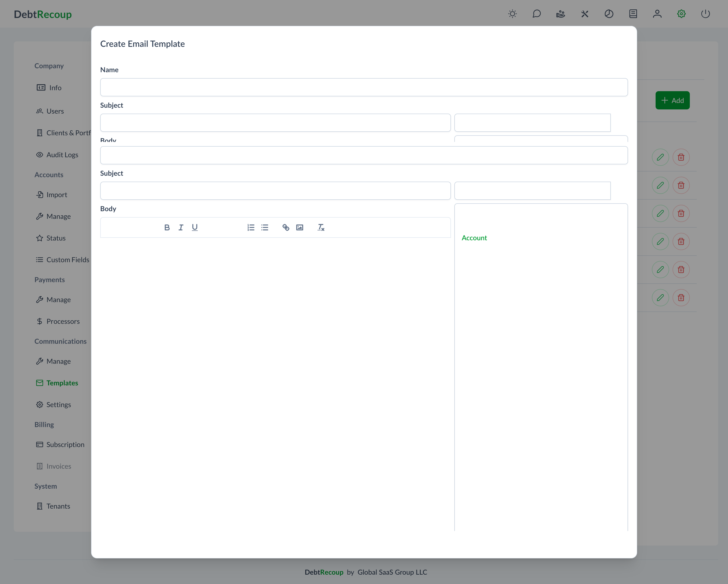The width and height of the screenshot is (728, 584).
Task: Open the user profile icon
Action: pos(657,14)
